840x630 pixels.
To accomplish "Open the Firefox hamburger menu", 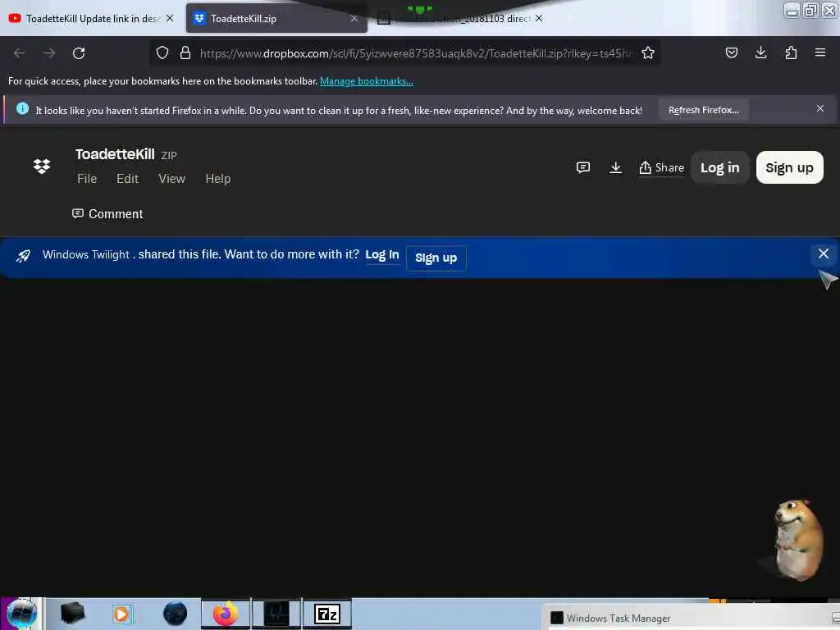I will [x=820, y=52].
